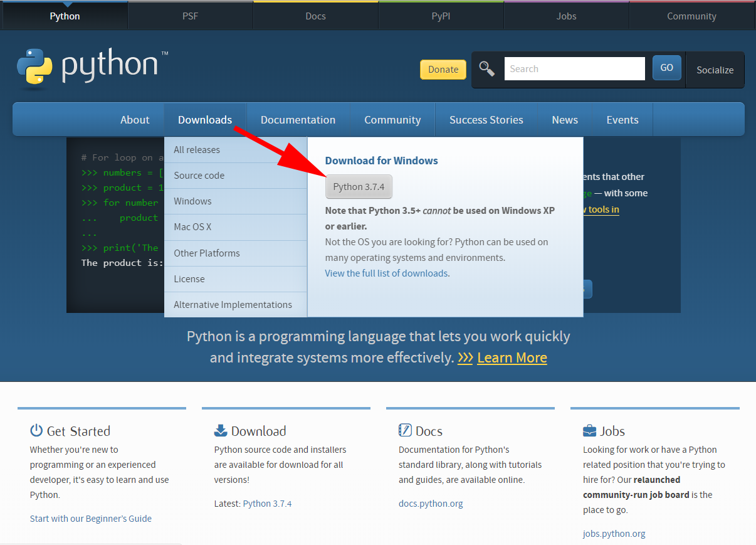Select Source code from Downloads menu
The image size is (756, 545).
236,176
